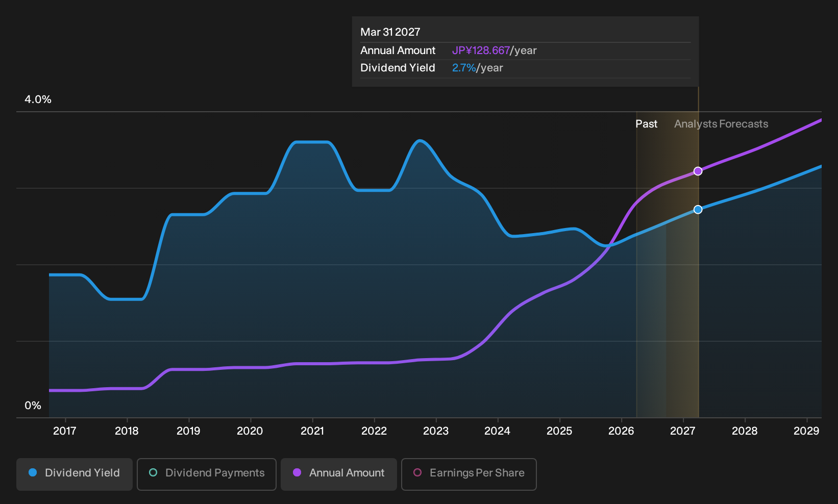This screenshot has height=504, width=838.
Task: Click the 2029 x-axis label
Action: [806, 431]
